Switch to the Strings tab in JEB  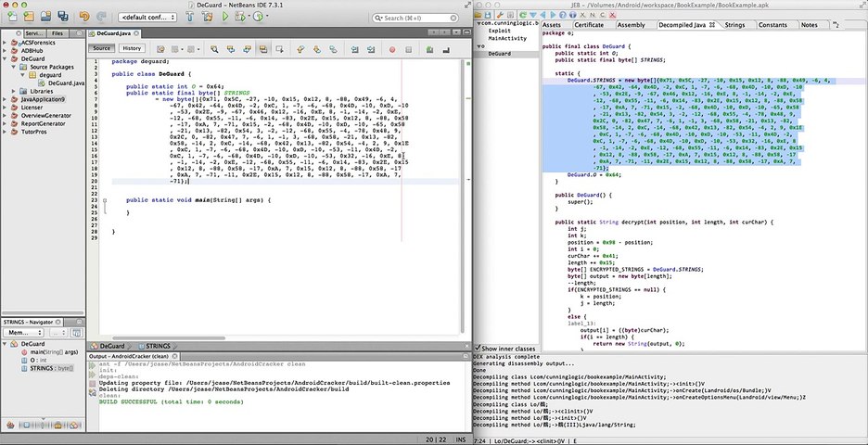click(734, 25)
